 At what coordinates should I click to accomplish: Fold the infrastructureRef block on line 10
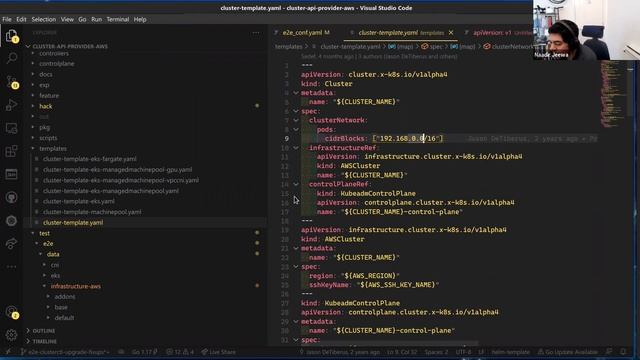coord(296,148)
